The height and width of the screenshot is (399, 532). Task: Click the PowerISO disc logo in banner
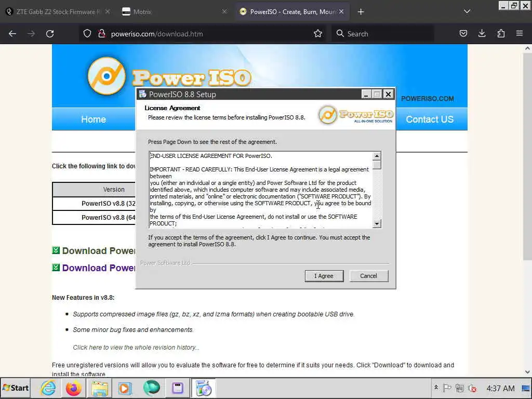click(x=107, y=76)
